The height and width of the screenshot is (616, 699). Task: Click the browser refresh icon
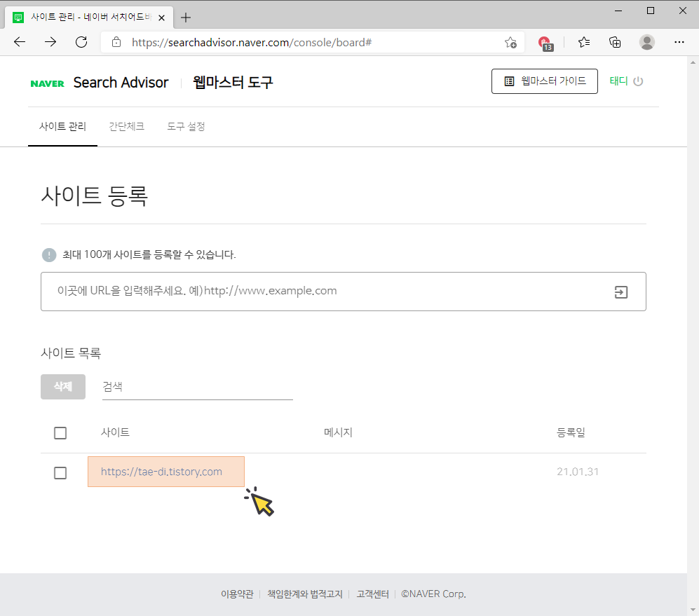tap(81, 42)
